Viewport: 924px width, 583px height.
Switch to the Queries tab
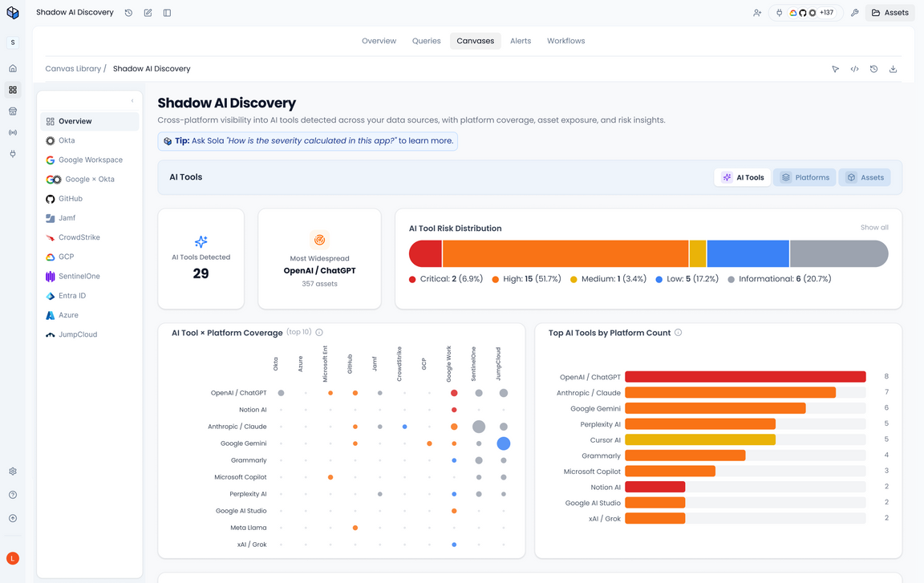426,41
